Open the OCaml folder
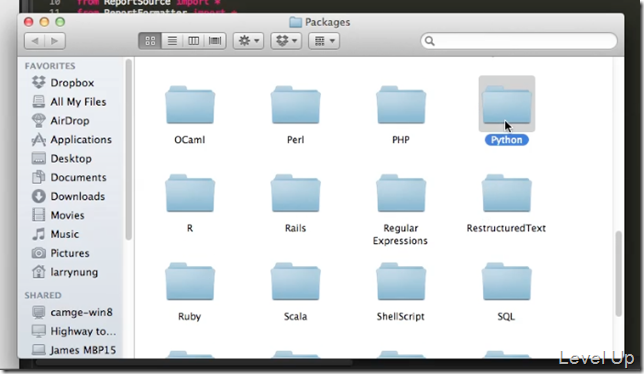The height and width of the screenshot is (374, 644). pyautogui.click(x=190, y=105)
